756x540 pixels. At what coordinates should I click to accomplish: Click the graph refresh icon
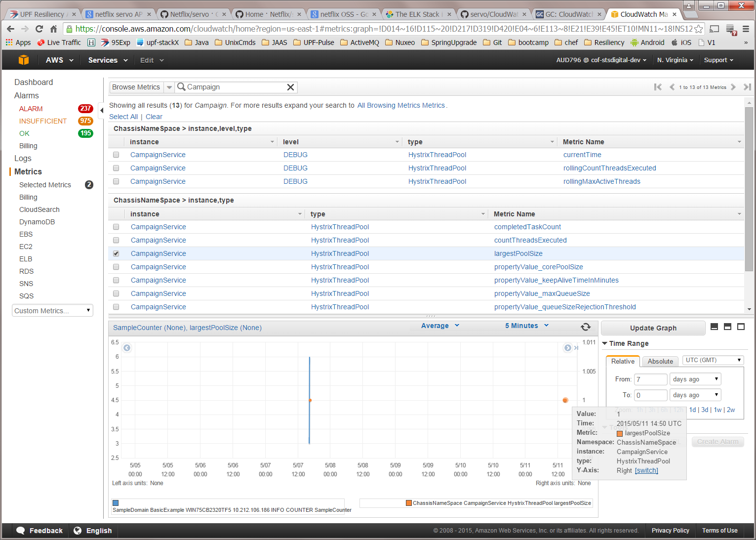click(x=586, y=327)
